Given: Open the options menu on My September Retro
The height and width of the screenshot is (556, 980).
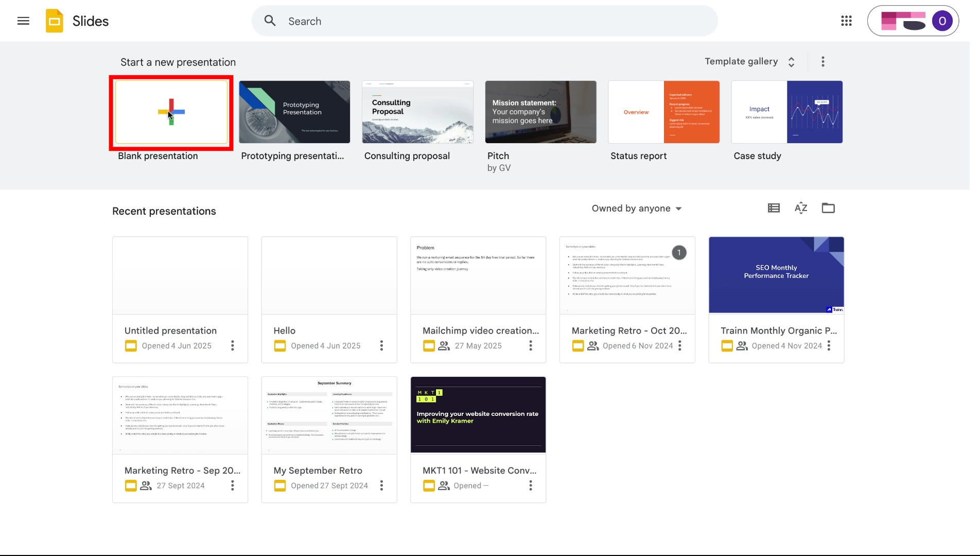Looking at the screenshot, I should [x=381, y=485].
